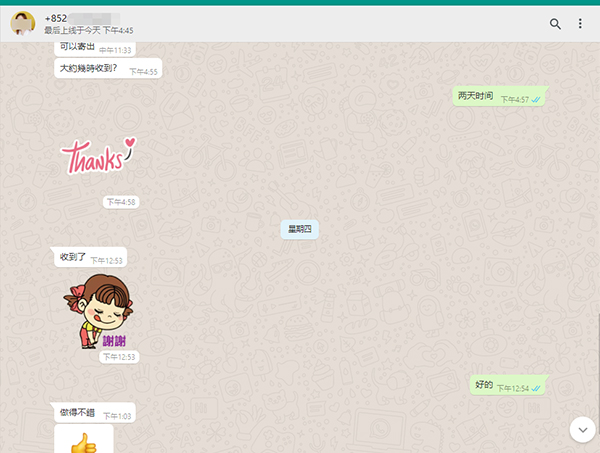Viewport: 600px width, 453px height.
Task: Open the three-dot chat menu
Action: [x=580, y=24]
